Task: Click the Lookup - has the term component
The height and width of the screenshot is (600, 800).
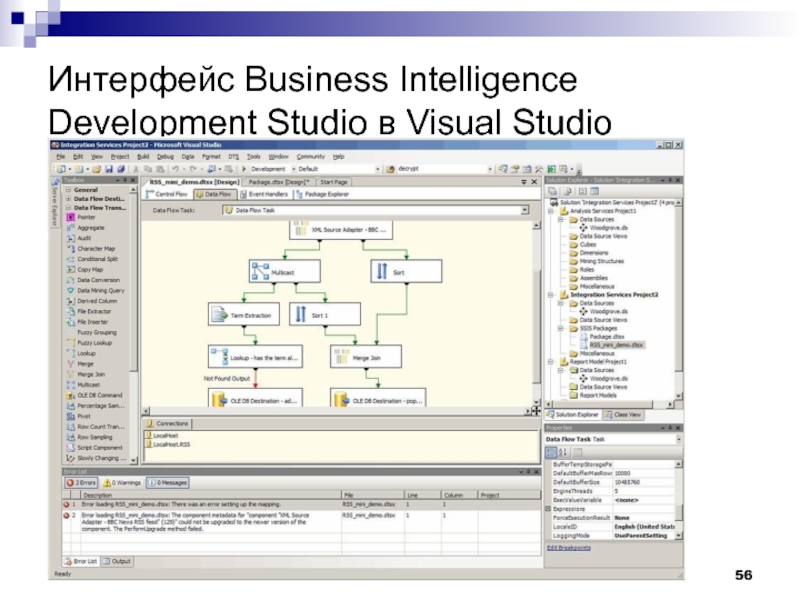Action: pos(255,357)
